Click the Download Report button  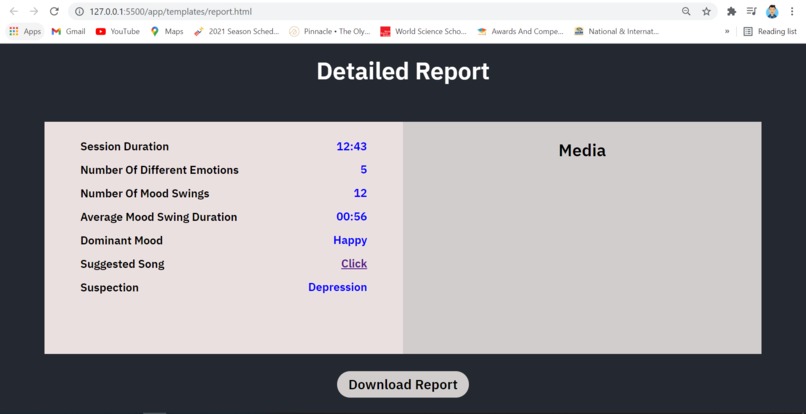coord(402,385)
